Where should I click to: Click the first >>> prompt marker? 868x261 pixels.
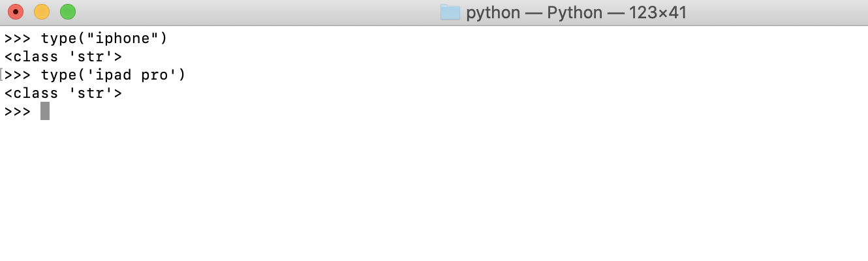[18, 38]
